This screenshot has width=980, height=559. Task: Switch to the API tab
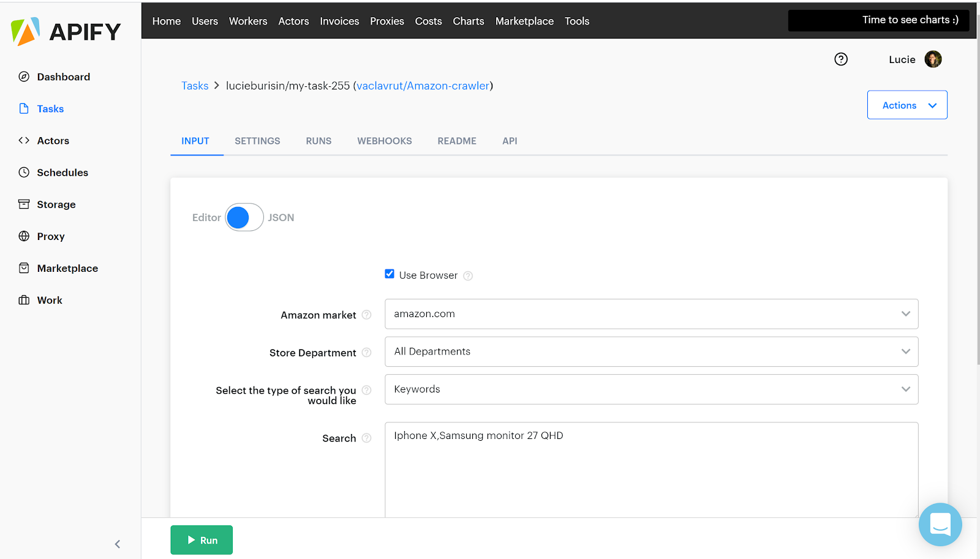click(510, 141)
